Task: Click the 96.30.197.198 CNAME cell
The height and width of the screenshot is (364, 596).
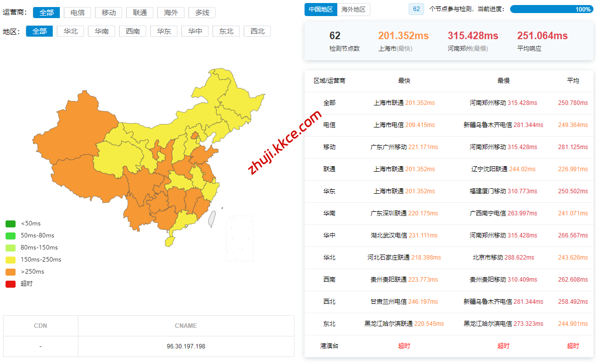Action: click(x=186, y=346)
